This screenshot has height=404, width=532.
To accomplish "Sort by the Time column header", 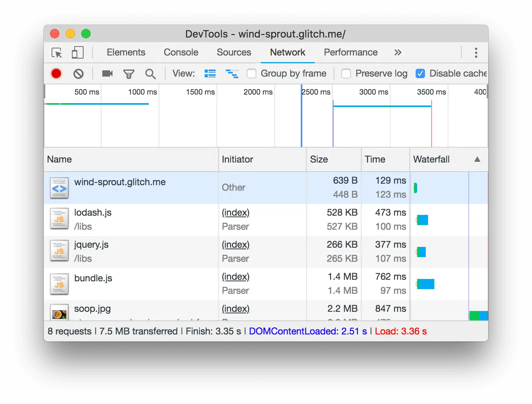I will 385,159.
